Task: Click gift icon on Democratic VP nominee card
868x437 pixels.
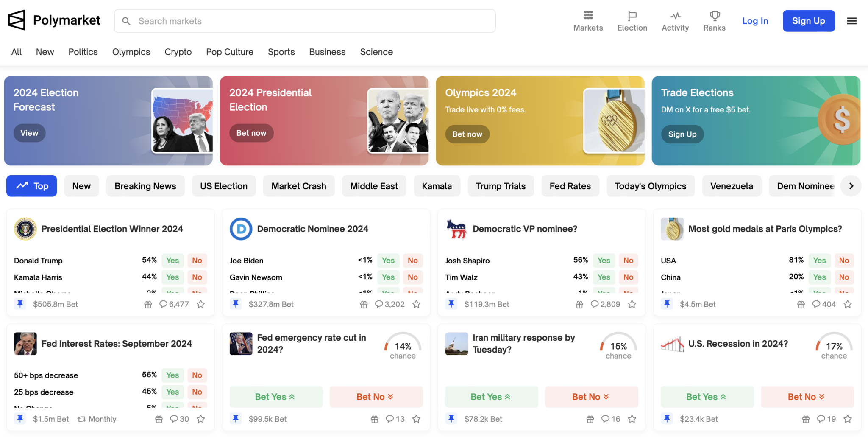Action: click(579, 304)
